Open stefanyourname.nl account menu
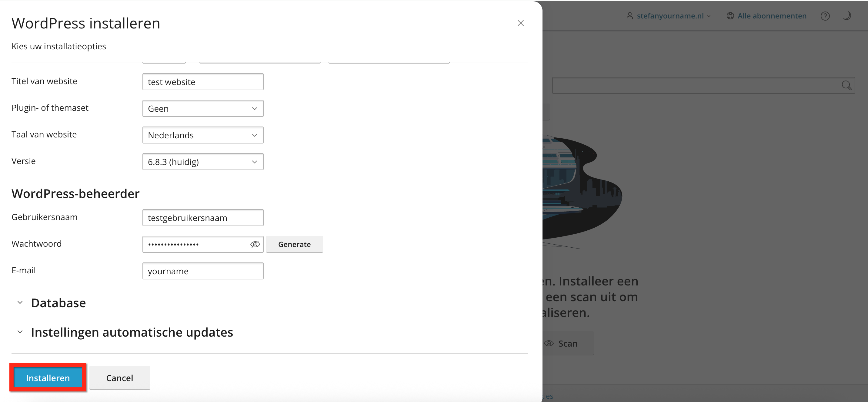This screenshot has width=868, height=402. (670, 16)
